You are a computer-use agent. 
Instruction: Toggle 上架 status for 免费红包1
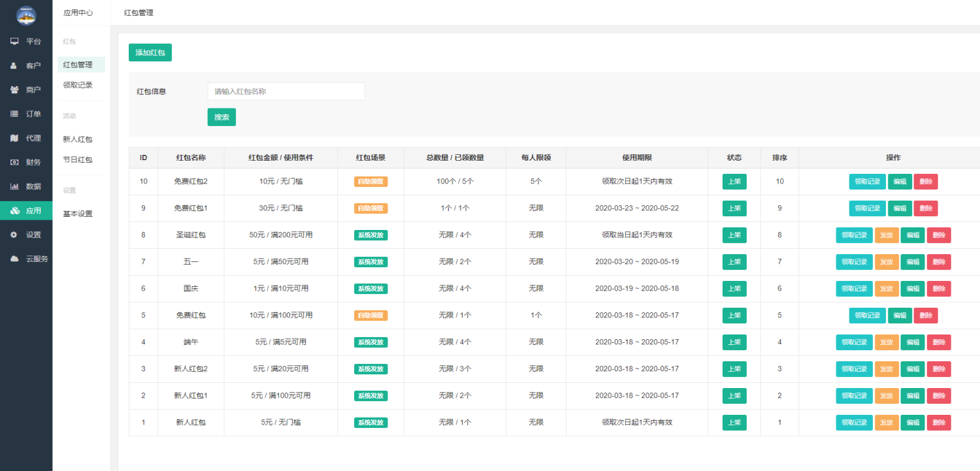(x=734, y=208)
